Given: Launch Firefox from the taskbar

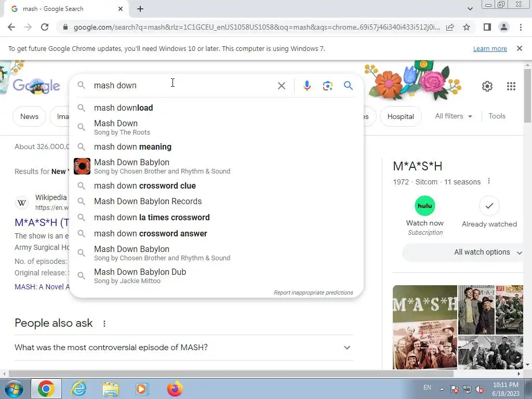Looking at the screenshot, I should pyautogui.click(x=175, y=389).
